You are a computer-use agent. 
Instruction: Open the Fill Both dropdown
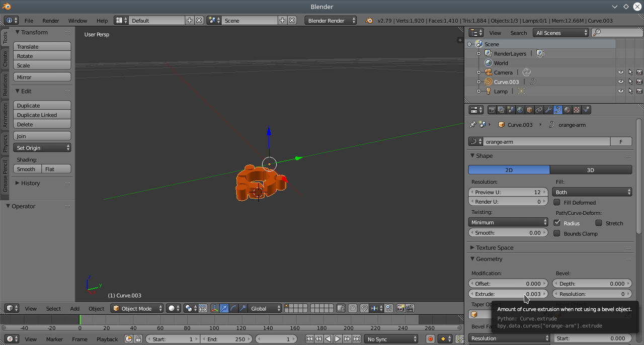[592, 192]
